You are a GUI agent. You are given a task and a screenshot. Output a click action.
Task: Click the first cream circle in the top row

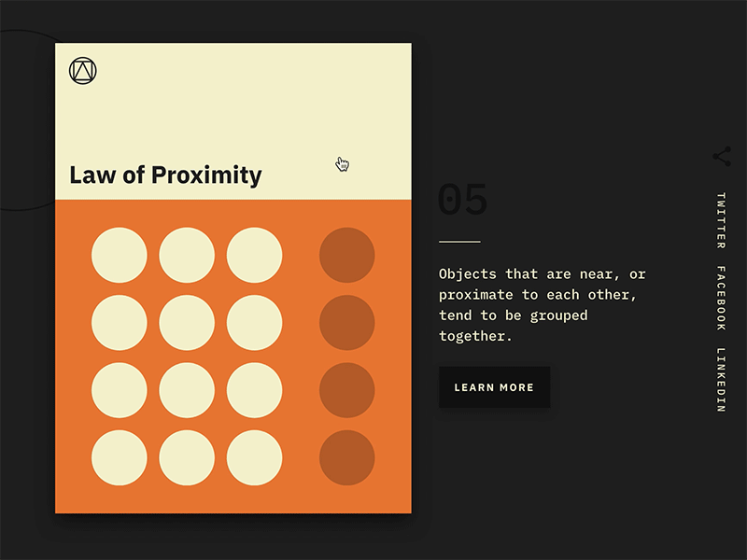pyautogui.click(x=119, y=254)
